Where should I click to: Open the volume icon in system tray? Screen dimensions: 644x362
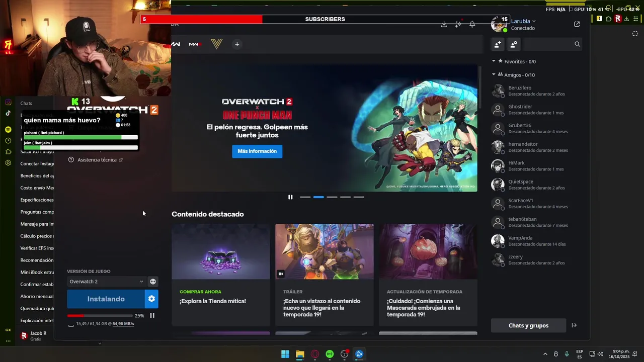(x=600, y=354)
